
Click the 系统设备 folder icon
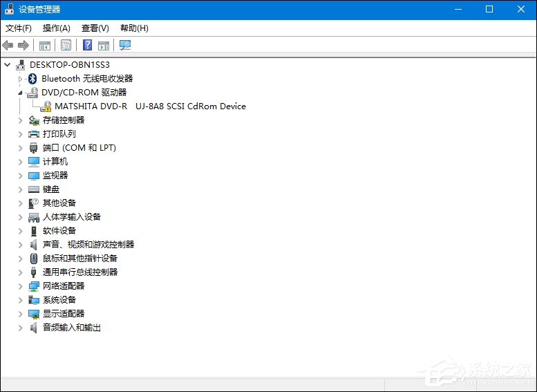point(34,300)
